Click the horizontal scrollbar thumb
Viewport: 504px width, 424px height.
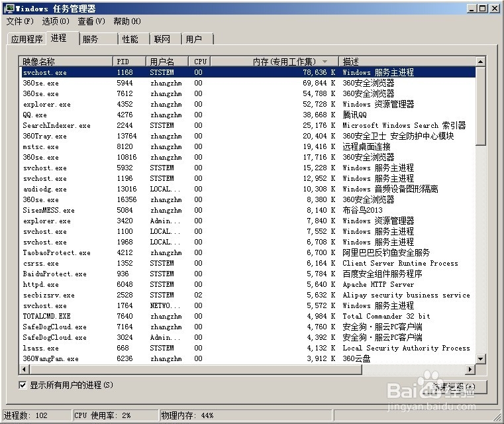point(196,370)
